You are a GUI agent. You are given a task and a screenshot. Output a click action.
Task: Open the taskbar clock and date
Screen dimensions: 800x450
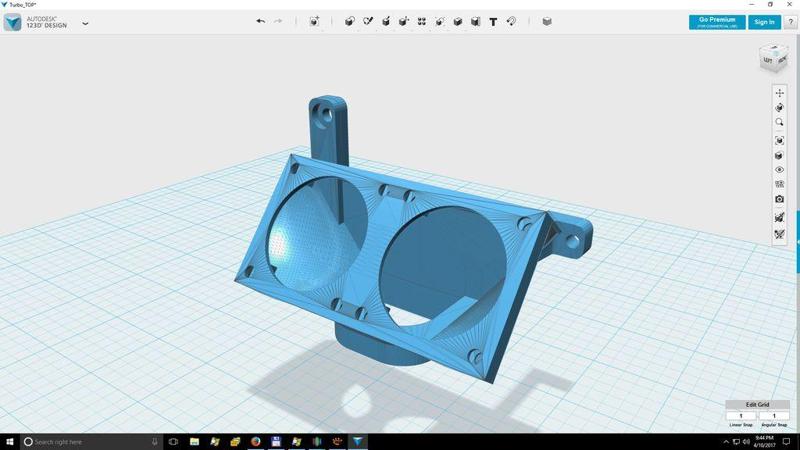point(765,442)
